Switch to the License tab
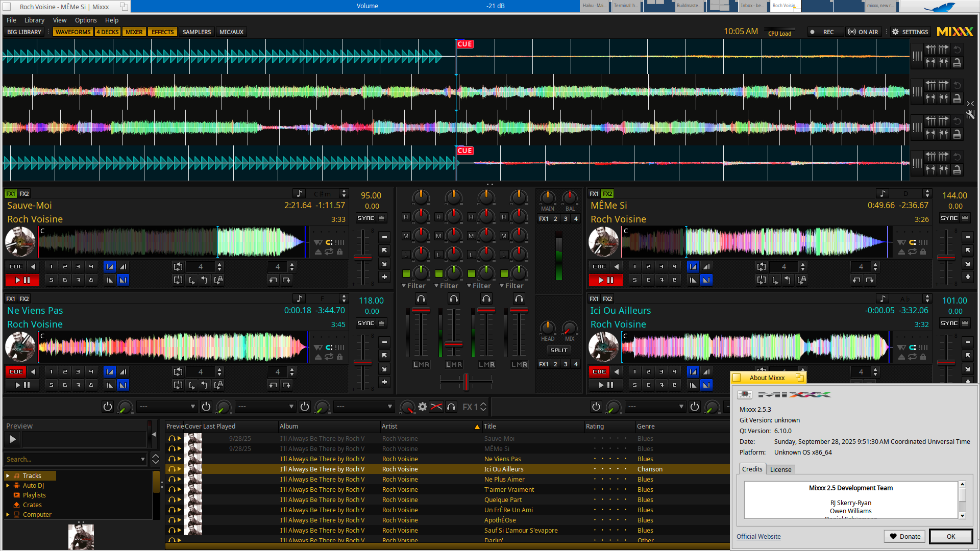Image resolution: width=980 pixels, height=551 pixels. (780, 470)
